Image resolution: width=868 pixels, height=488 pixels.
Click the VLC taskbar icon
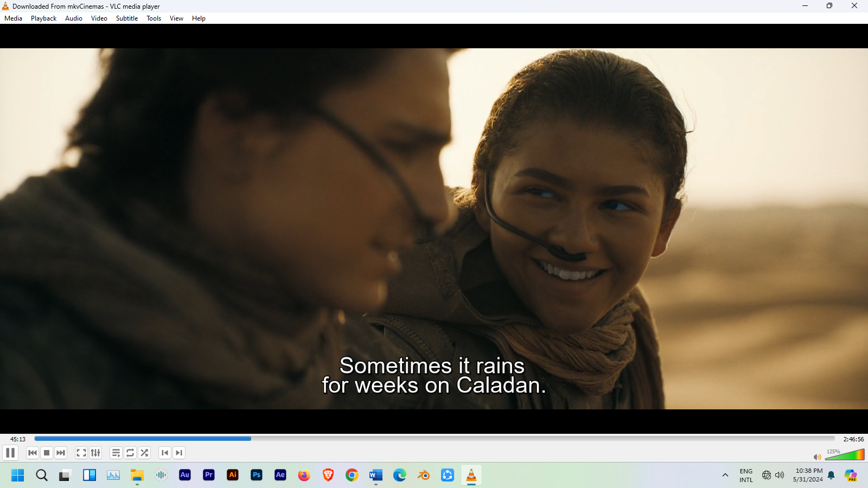point(471,476)
